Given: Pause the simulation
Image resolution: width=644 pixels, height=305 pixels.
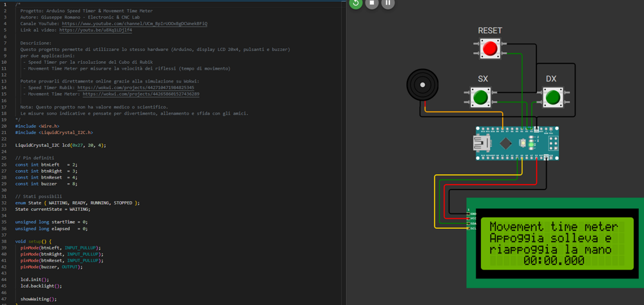Looking at the screenshot, I should click(387, 3).
